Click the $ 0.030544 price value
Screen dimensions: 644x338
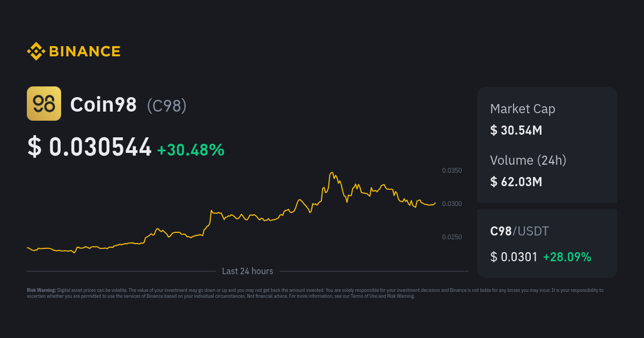tap(90, 147)
